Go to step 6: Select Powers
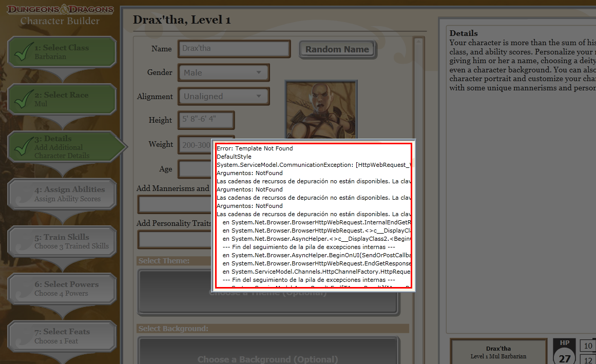 (x=62, y=289)
